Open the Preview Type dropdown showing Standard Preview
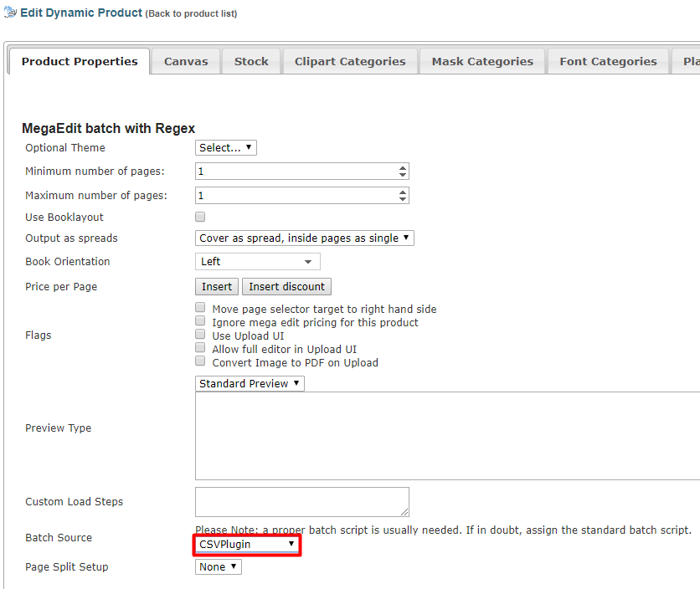The height and width of the screenshot is (589, 700). pyautogui.click(x=249, y=383)
